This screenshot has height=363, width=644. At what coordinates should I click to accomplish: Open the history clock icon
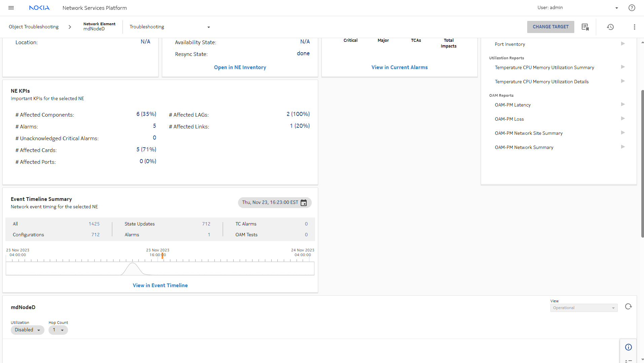tap(610, 27)
